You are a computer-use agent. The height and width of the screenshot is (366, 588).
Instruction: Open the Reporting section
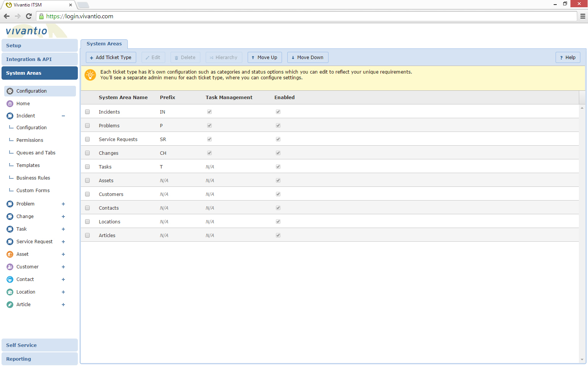(x=39, y=358)
